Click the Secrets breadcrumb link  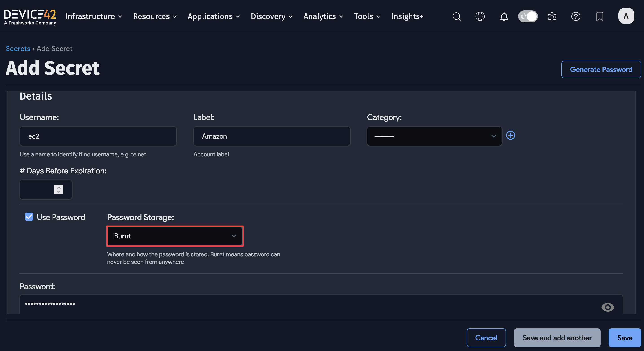(18, 49)
